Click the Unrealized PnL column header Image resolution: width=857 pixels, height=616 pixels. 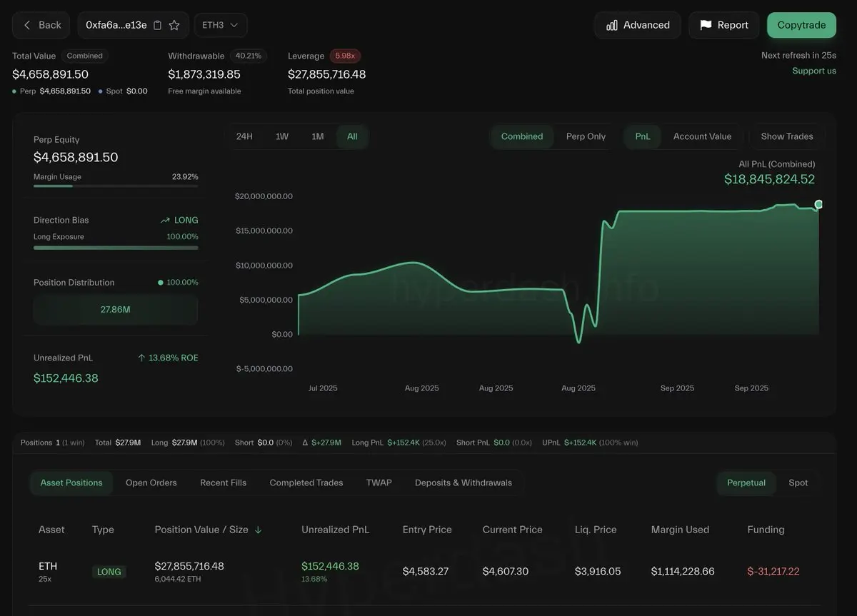tap(336, 530)
